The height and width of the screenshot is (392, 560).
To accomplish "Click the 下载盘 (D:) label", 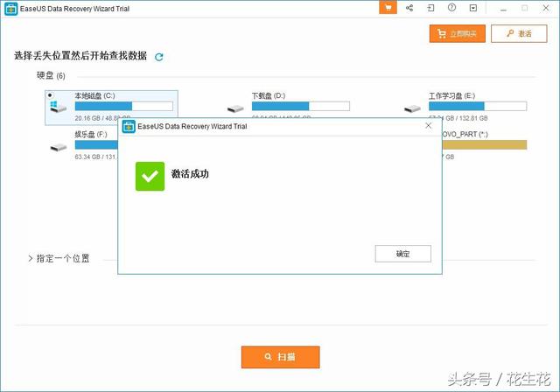I will [269, 95].
